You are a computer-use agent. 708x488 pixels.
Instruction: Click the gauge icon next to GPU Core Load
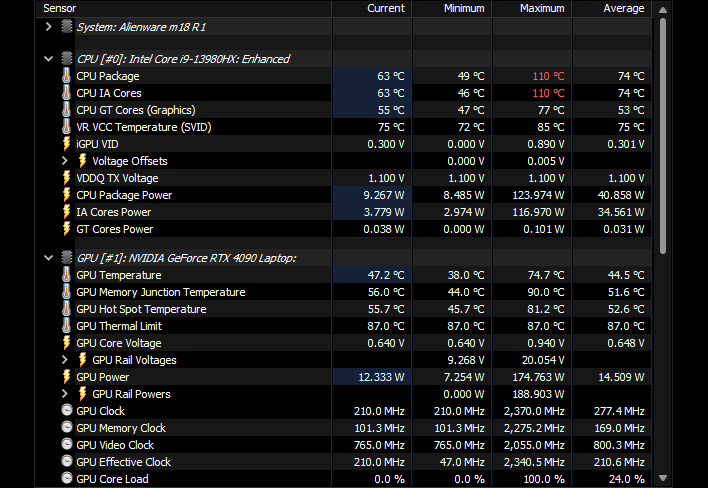coord(66,479)
